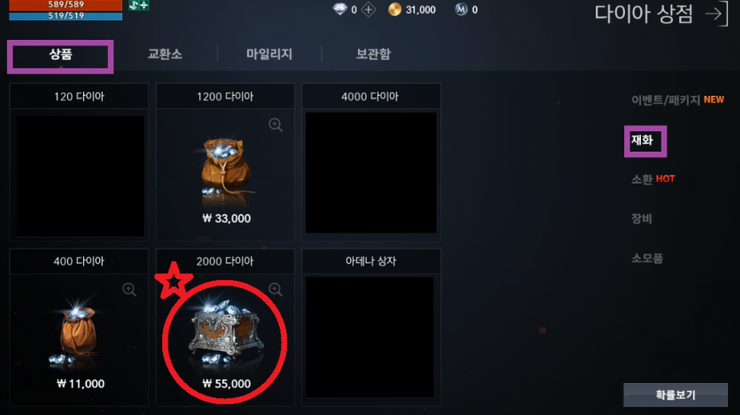
Task: Click the blue M mileage icon
Action: click(x=461, y=9)
